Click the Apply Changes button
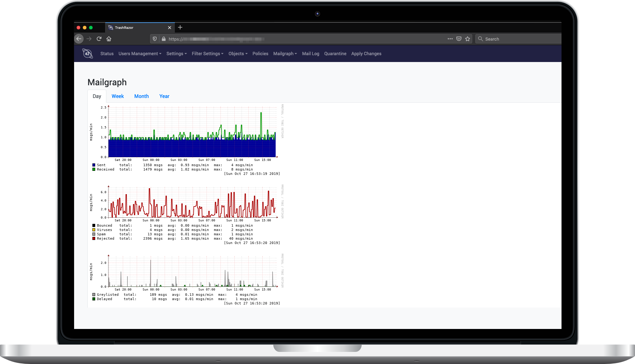 366,54
